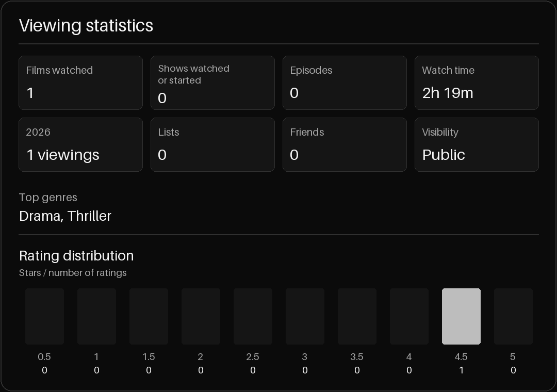
Task: Open the 2026 viewings card
Action: 80,144
